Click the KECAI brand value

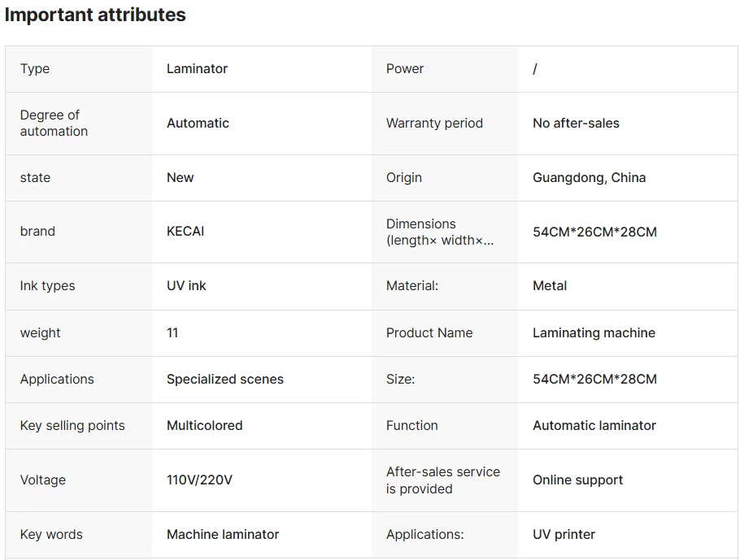point(185,232)
